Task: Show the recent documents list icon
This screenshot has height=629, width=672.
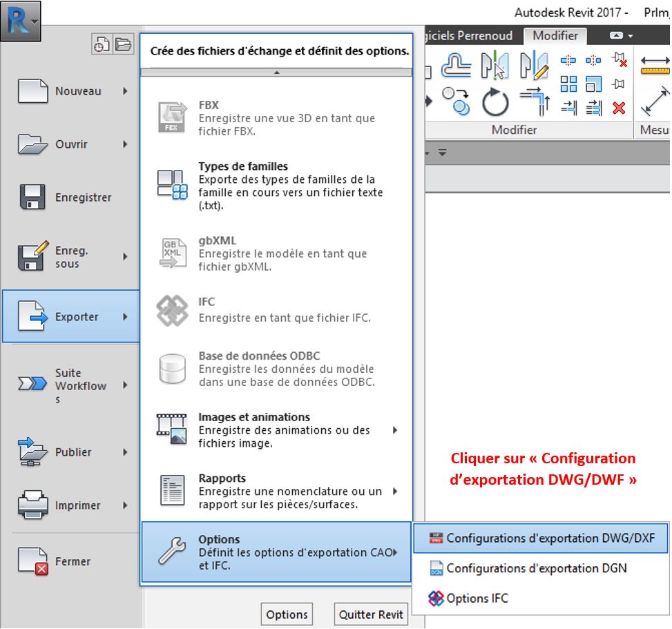Action: pyautogui.click(x=102, y=44)
